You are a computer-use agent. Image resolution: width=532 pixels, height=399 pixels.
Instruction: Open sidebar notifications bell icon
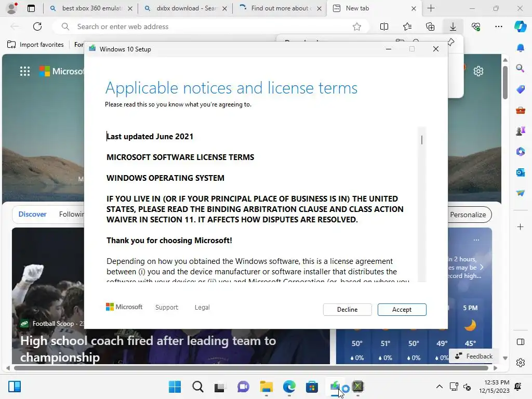pyautogui.click(x=521, y=48)
